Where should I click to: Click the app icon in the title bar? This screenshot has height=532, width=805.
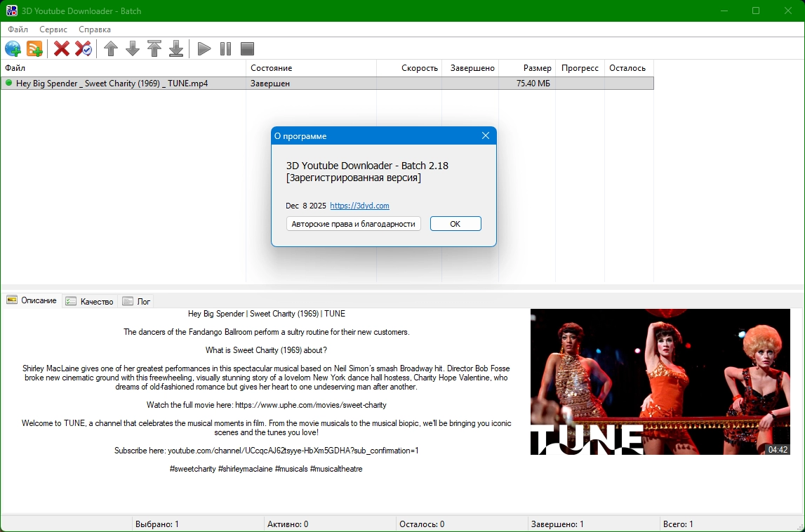click(x=11, y=11)
